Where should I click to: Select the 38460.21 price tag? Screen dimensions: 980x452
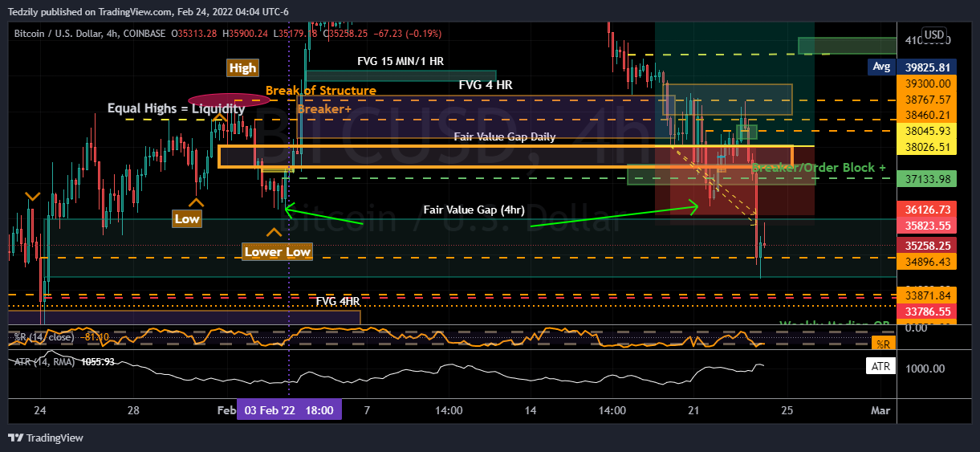click(928, 116)
